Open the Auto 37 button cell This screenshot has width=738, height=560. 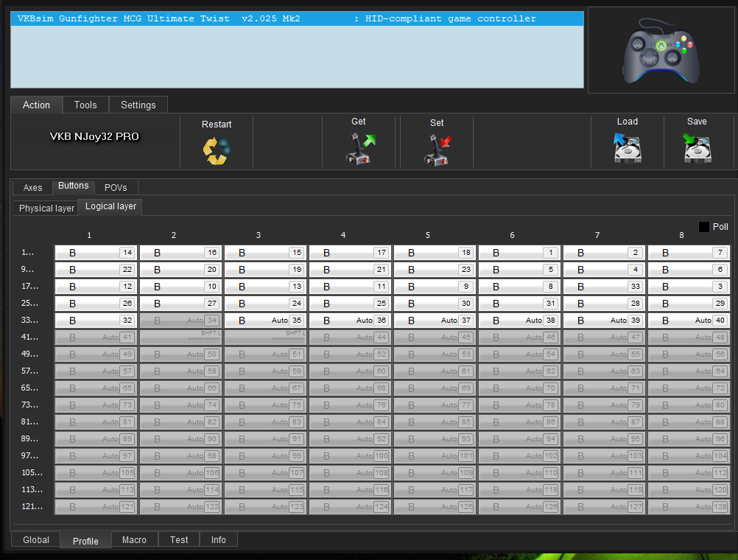435,321
